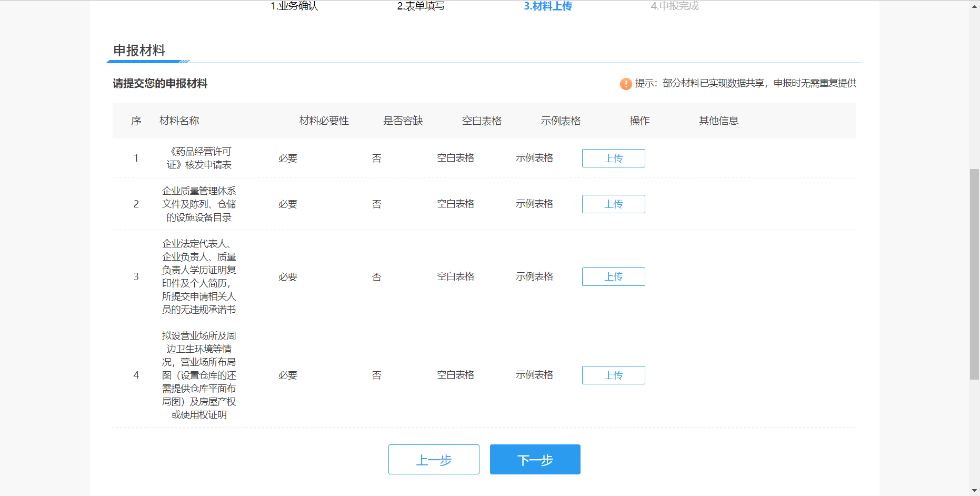This screenshot has width=980, height=496.
Task: Click the orange warning hint icon
Action: (x=625, y=84)
